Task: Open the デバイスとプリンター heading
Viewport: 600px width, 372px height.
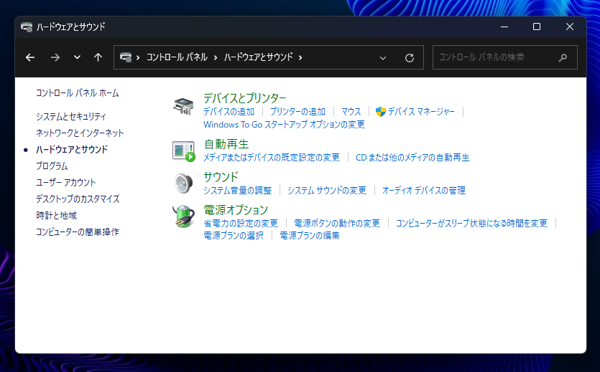Action: (x=245, y=98)
